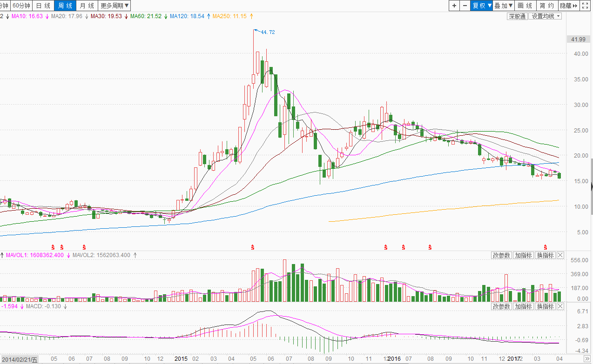Click the red S marker below the 44.72 peak
593x364 pixels.
coord(253,246)
